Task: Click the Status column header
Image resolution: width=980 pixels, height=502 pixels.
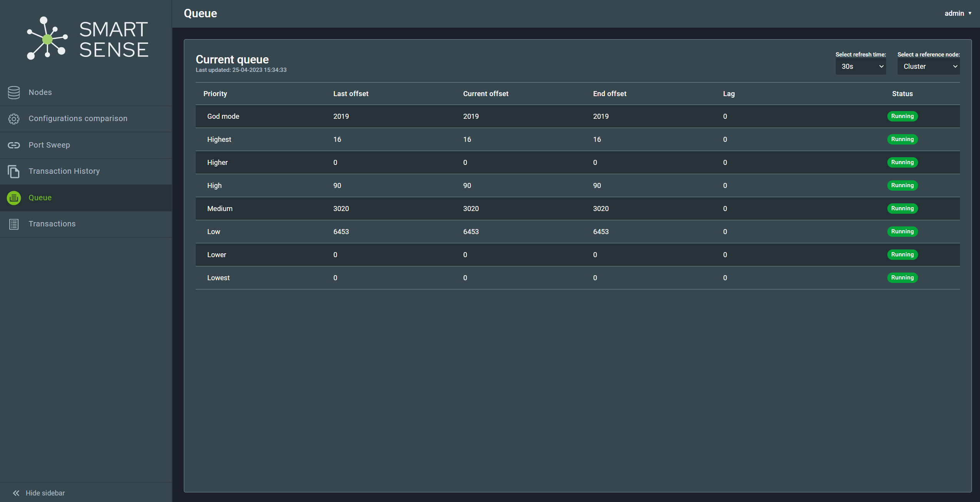Action: pyautogui.click(x=902, y=94)
